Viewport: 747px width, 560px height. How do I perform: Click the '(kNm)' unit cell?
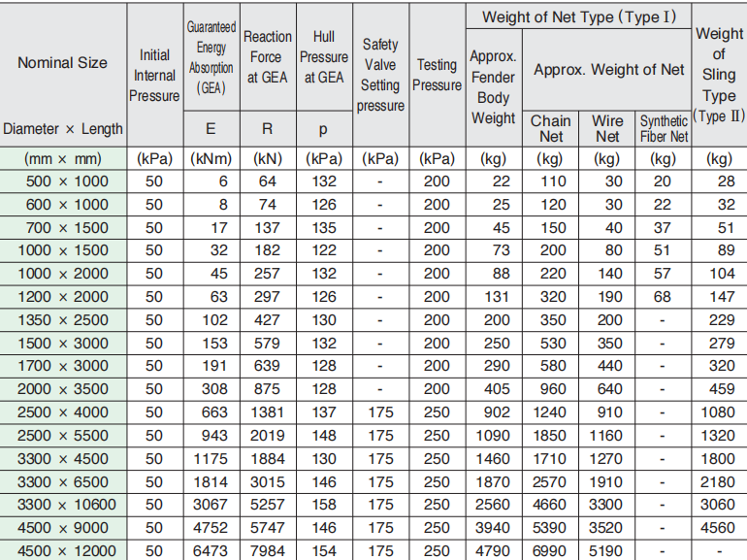(x=211, y=159)
